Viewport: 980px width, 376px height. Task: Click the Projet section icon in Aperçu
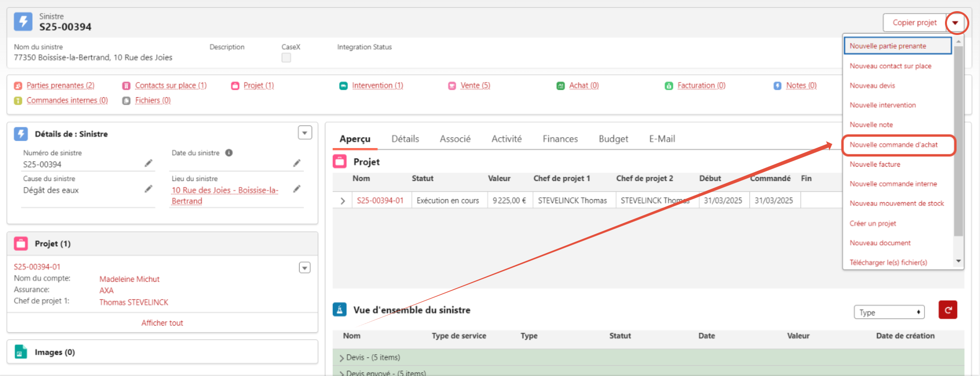339,161
